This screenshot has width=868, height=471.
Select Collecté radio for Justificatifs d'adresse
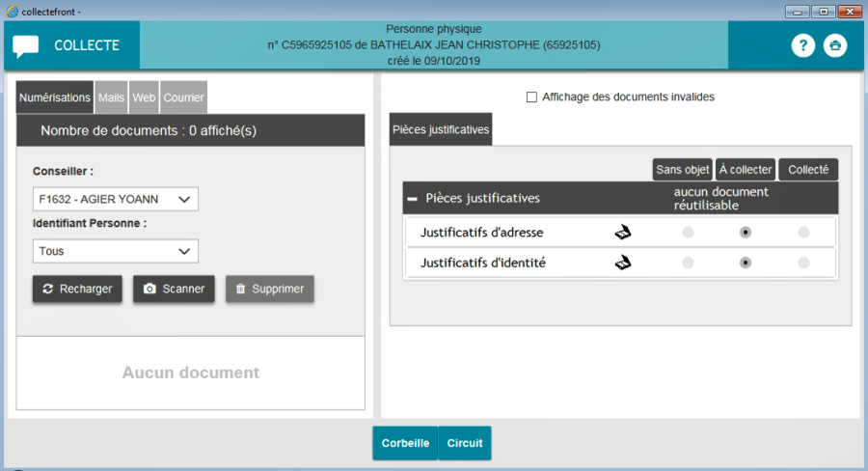point(803,233)
